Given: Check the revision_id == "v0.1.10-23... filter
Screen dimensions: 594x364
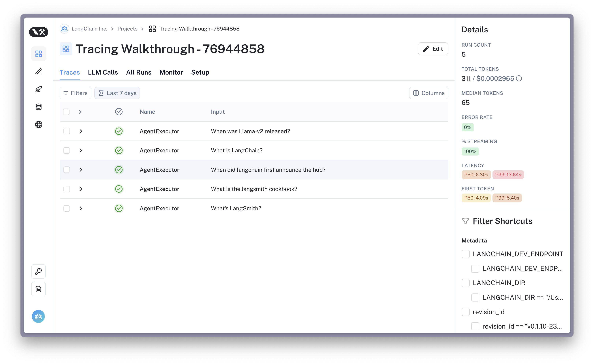Looking at the screenshot, I should [x=475, y=326].
